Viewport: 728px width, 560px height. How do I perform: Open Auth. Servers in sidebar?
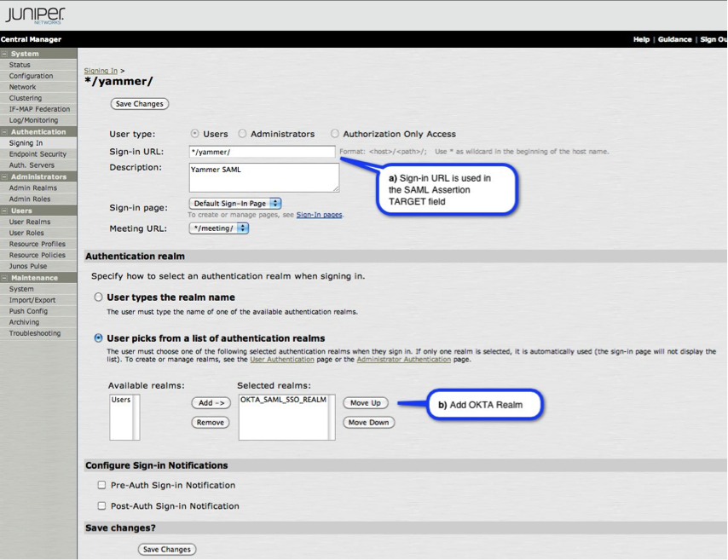pos(32,165)
